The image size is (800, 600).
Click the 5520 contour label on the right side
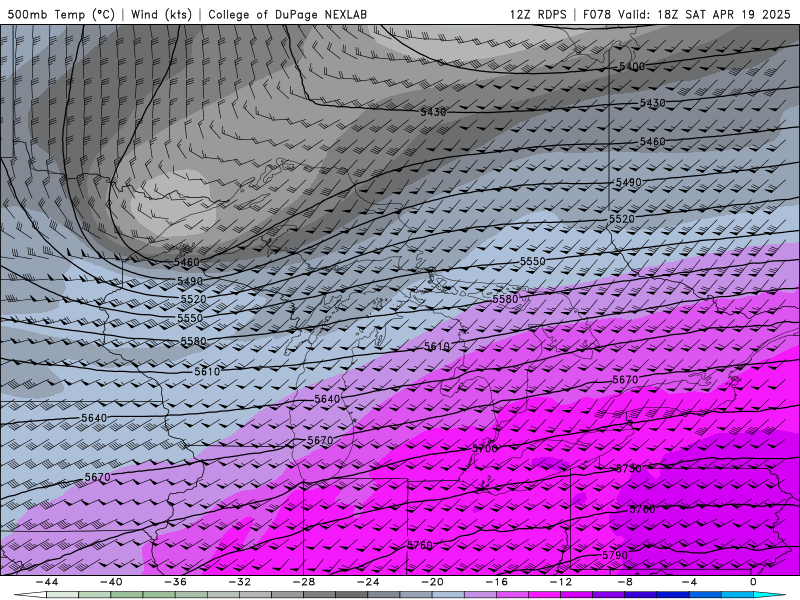(621, 219)
